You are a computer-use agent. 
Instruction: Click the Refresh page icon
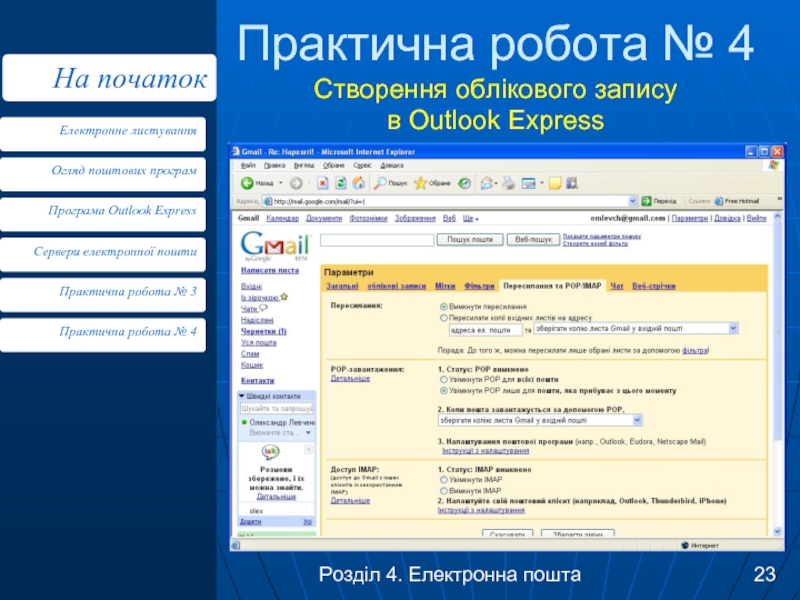(x=340, y=183)
